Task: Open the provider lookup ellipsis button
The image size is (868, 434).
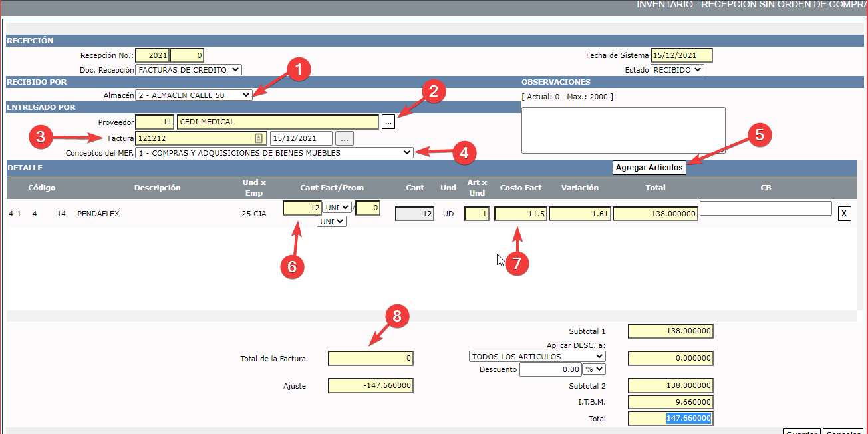Action: coord(388,122)
